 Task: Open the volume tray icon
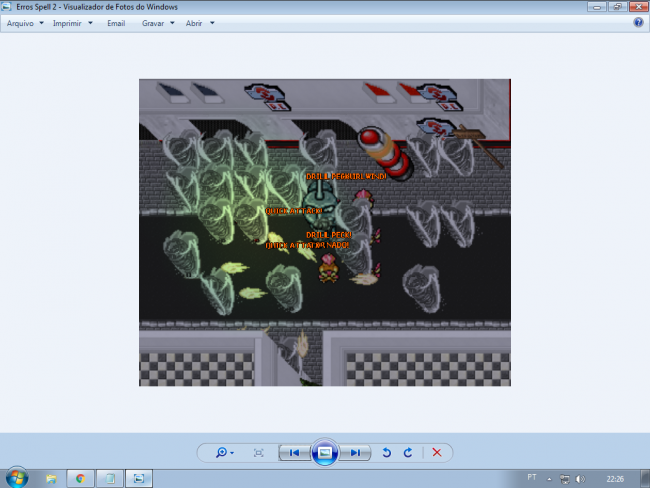coord(580,479)
